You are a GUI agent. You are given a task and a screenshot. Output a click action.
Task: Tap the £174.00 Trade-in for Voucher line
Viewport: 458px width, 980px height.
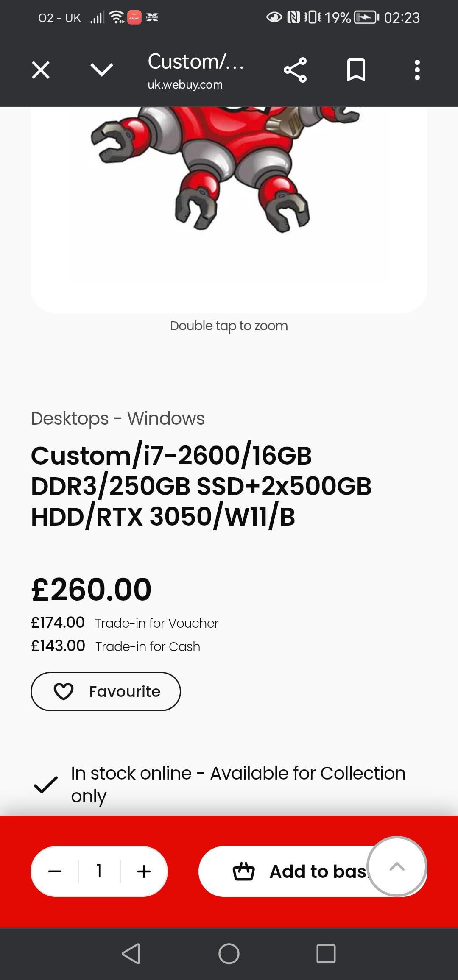click(x=125, y=623)
